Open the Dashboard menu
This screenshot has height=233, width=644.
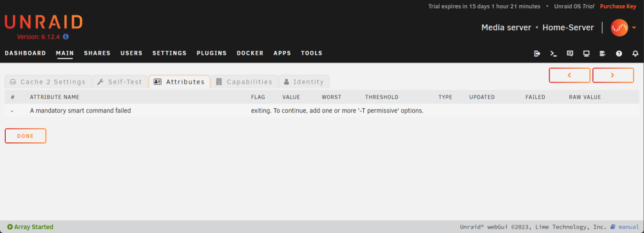(26, 53)
